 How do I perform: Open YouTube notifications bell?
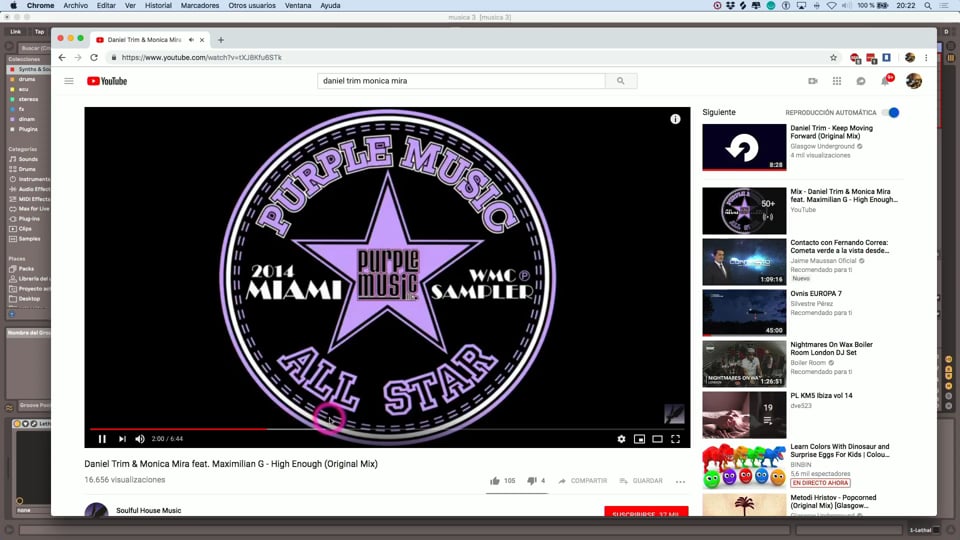885,81
